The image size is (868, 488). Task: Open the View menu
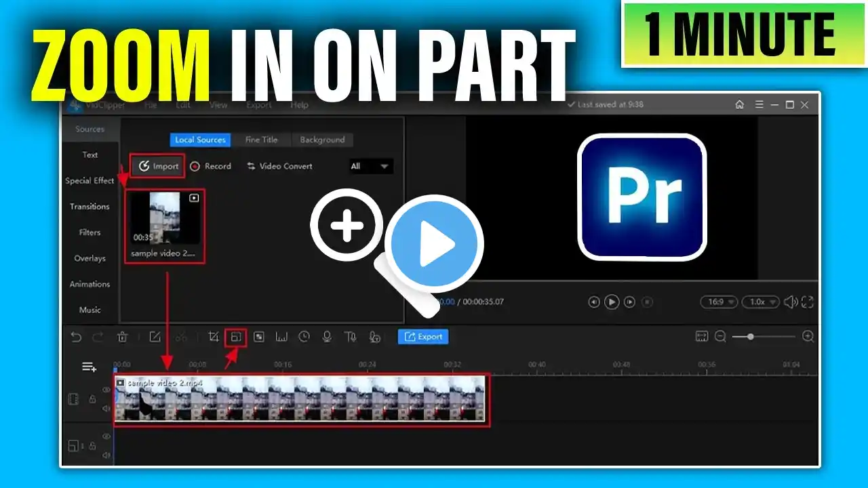[x=218, y=105]
